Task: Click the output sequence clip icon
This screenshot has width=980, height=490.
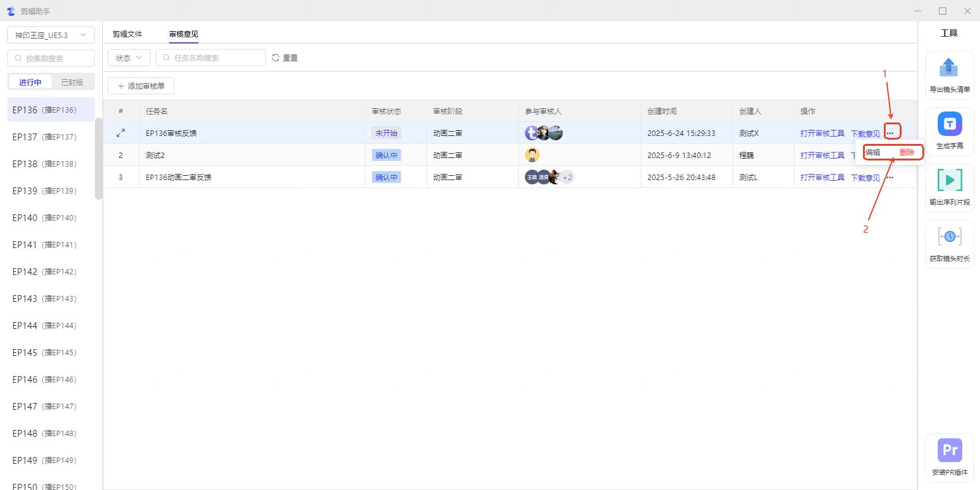Action: point(949,181)
